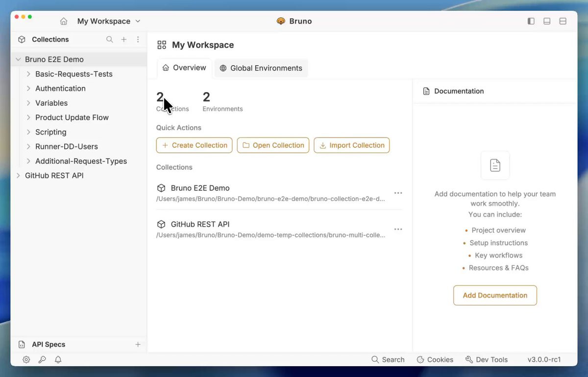The height and width of the screenshot is (377, 588).
Task: Click the GitHub REST API file path text
Action: tap(270, 235)
